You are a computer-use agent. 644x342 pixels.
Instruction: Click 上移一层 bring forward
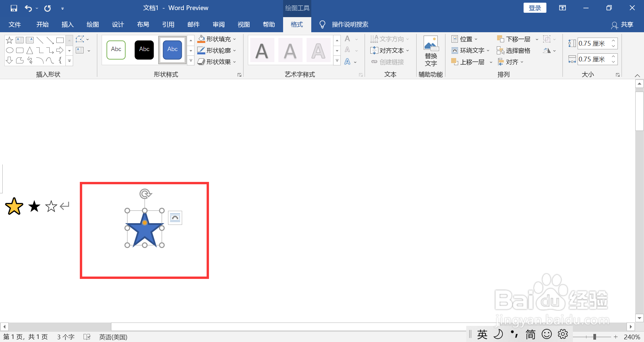coord(468,62)
